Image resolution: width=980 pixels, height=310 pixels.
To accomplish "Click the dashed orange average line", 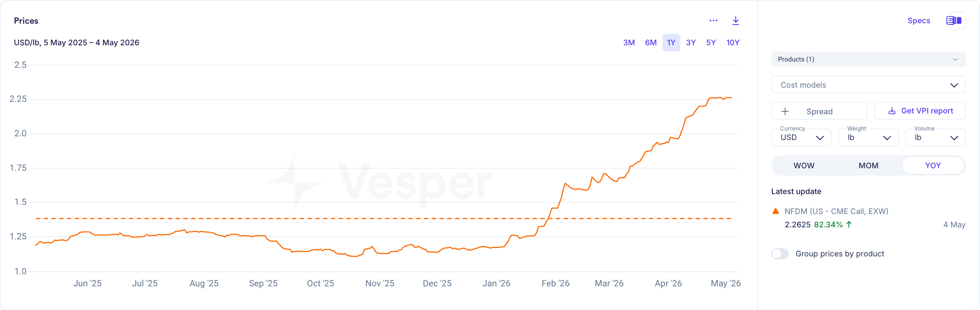I will point(383,218).
